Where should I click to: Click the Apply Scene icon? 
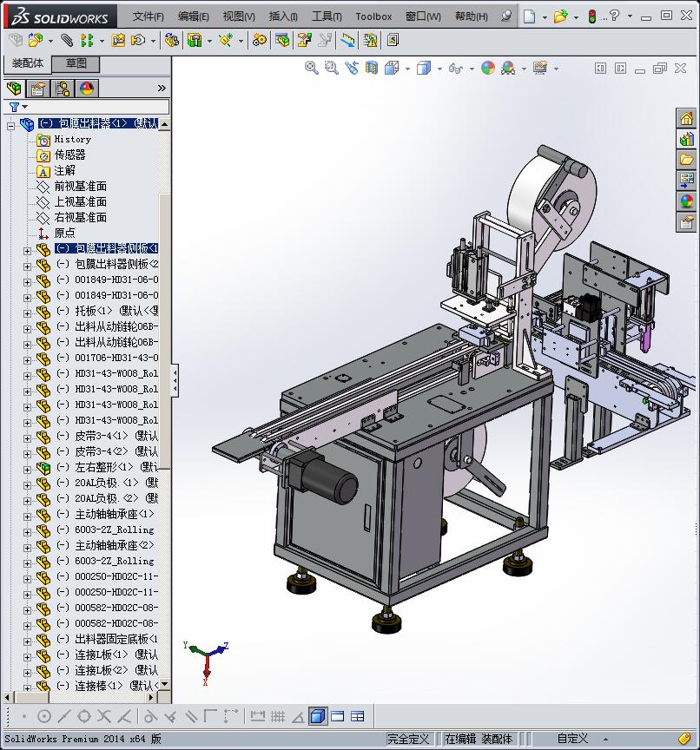coord(508,69)
